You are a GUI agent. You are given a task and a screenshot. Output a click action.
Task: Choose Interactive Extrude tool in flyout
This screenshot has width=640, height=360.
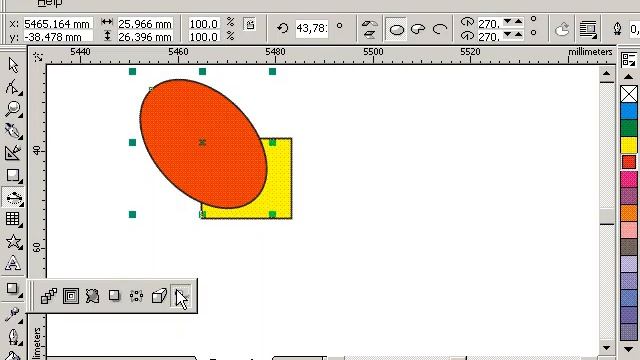(159, 296)
